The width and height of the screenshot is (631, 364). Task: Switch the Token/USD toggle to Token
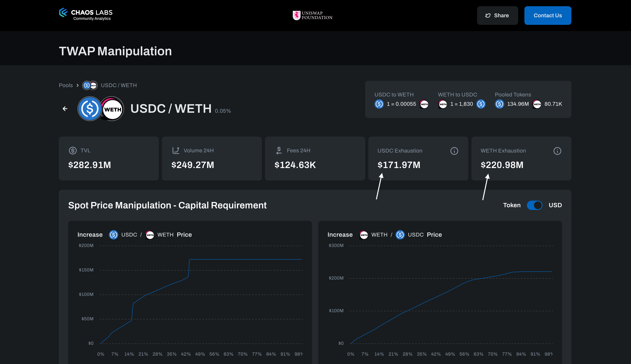[x=535, y=205]
